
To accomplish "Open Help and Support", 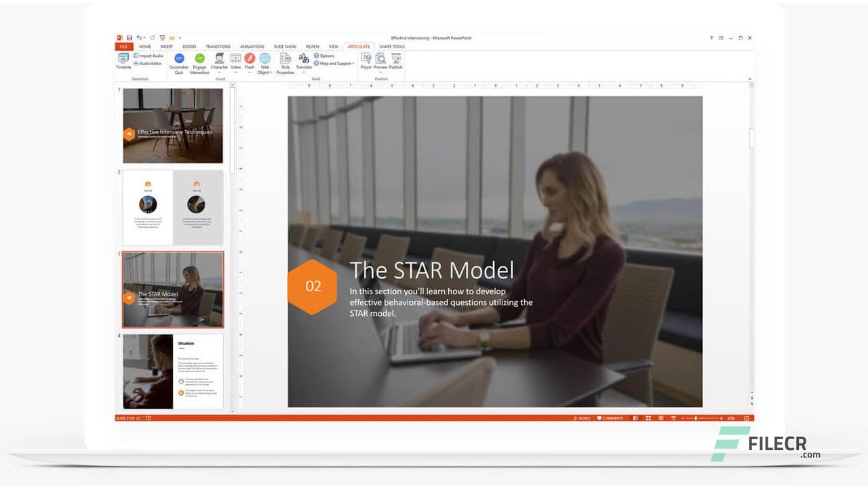I will pos(334,63).
